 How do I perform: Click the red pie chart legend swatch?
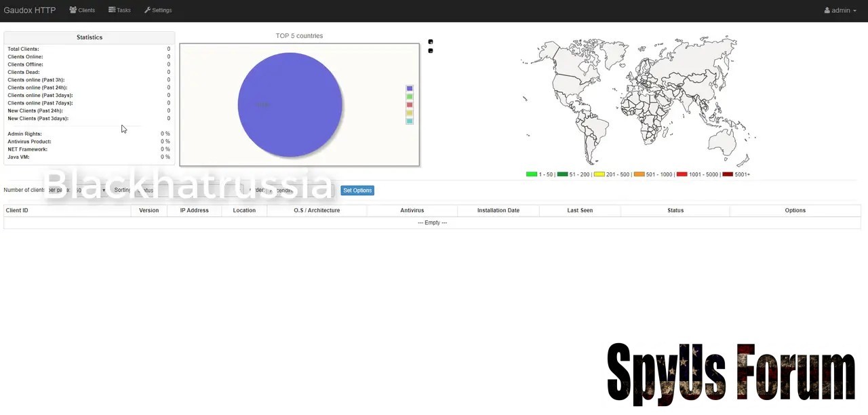tap(409, 105)
